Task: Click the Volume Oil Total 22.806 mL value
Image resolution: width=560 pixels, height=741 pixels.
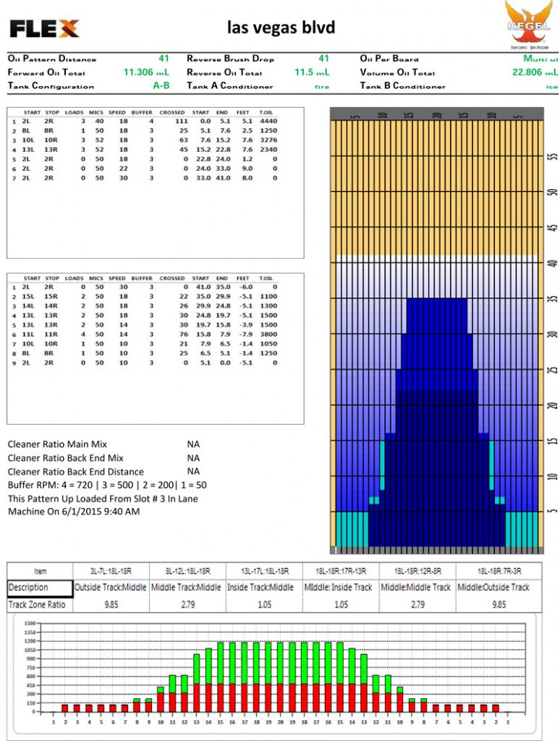Action: click(x=535, y=72)
